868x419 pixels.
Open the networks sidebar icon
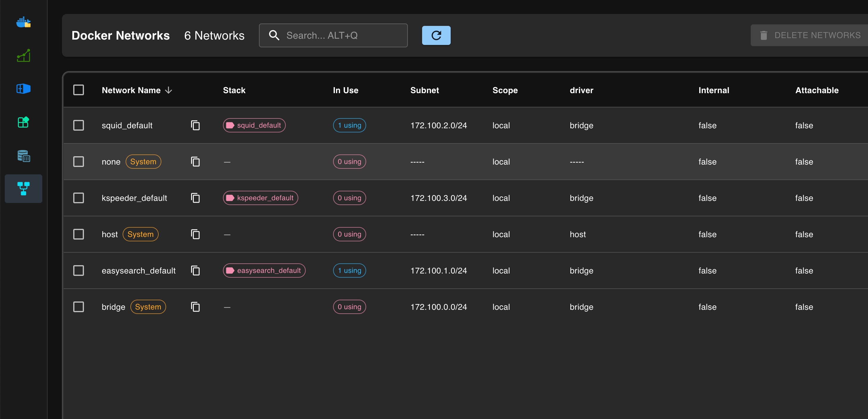24,189
